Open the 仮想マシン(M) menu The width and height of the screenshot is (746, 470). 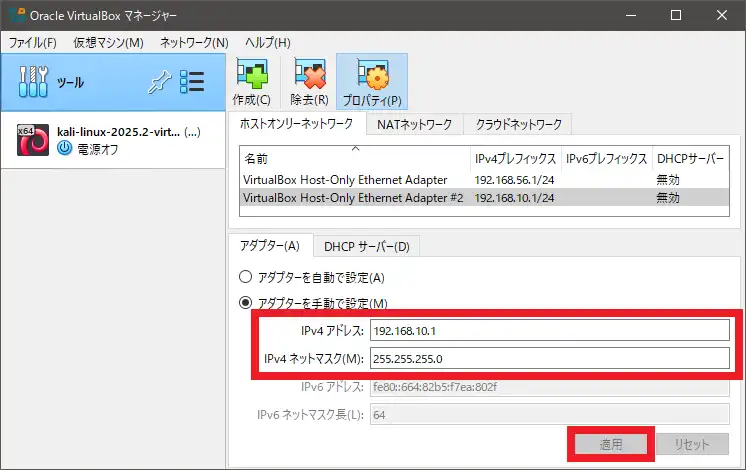point(108,43)
